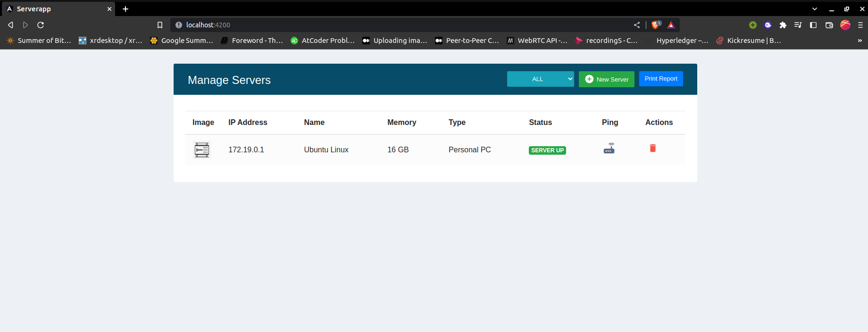868x332 pixels.
Task: Click the 16 GB memory cell
Action: [x=398, y=149]
